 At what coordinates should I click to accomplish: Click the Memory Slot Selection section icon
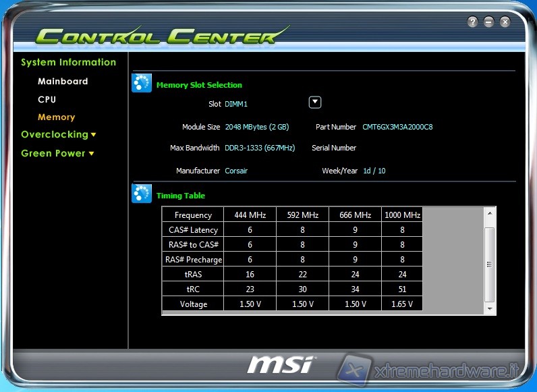click(142, 83)
